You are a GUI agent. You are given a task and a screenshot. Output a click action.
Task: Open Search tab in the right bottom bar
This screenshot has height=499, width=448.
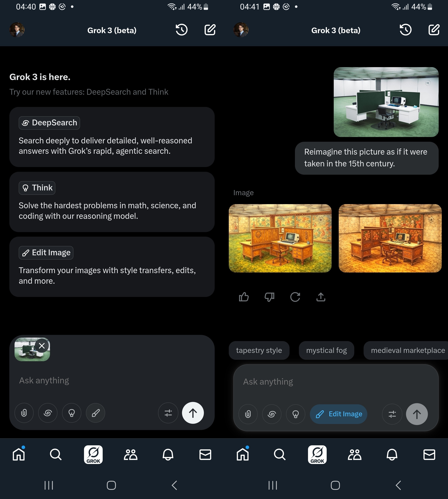pyautogui.click(x=280, y=454)
